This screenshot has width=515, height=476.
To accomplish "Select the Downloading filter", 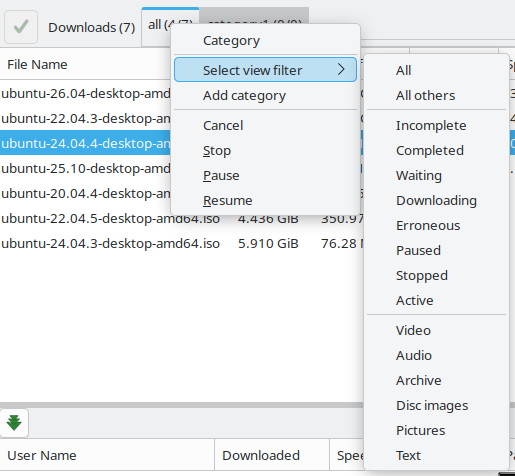I will pos(436,201).
